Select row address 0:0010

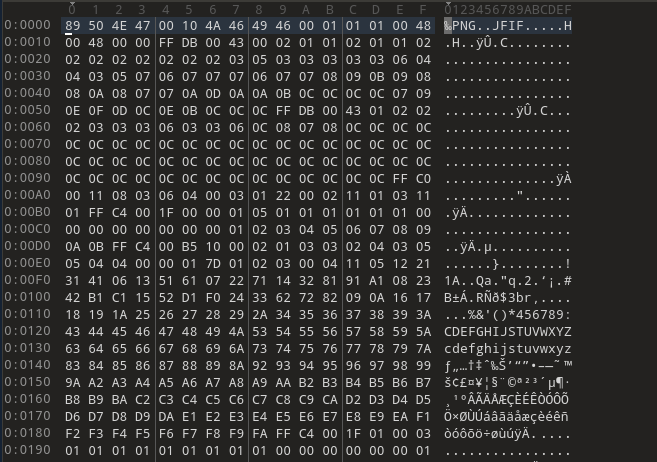point(27,42)
